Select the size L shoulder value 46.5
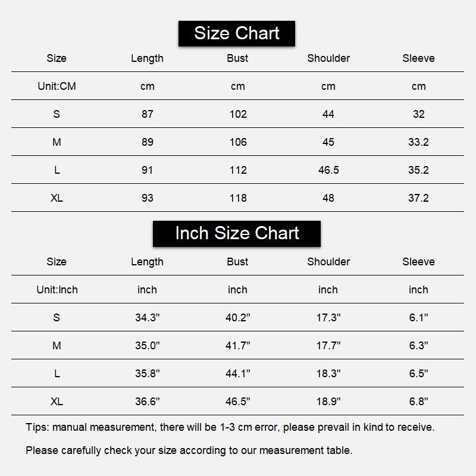Viewport: 476px width, 476px height. [328, 170]
